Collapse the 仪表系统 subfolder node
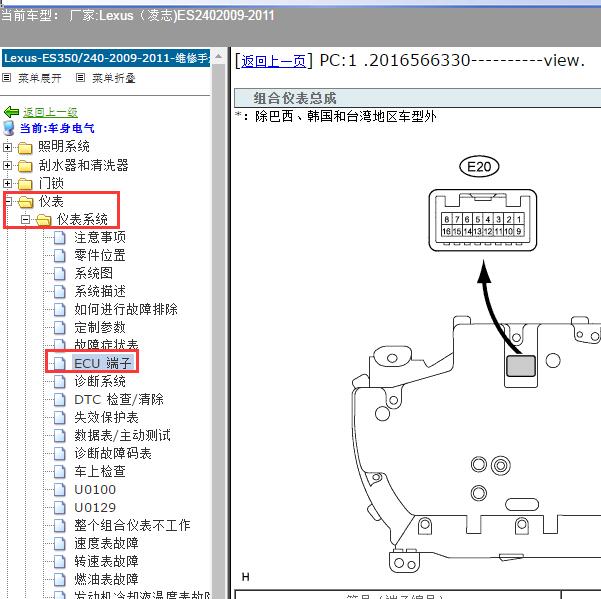The height and width of the screenshot is (599, 601). tap(26, 219)
